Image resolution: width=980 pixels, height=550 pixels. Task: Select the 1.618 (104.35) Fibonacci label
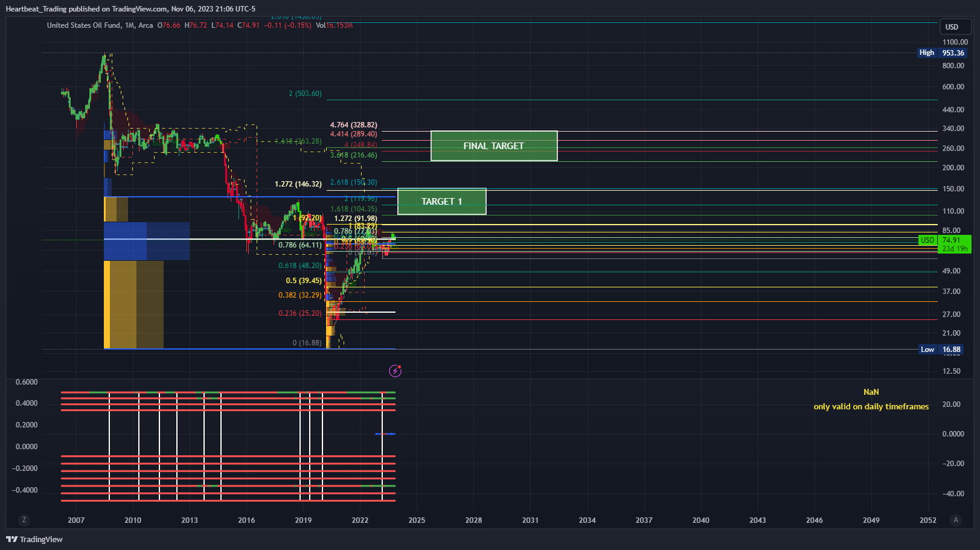click(353, 209)
